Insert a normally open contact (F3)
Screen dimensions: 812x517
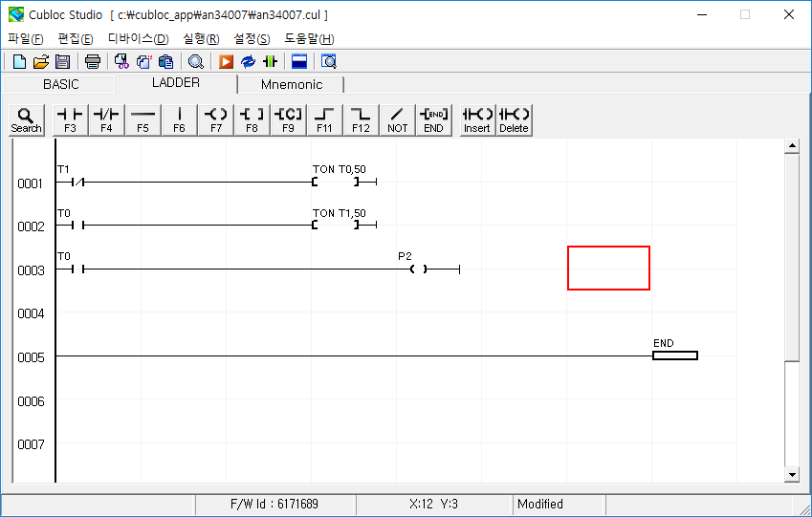pos(70,119)
